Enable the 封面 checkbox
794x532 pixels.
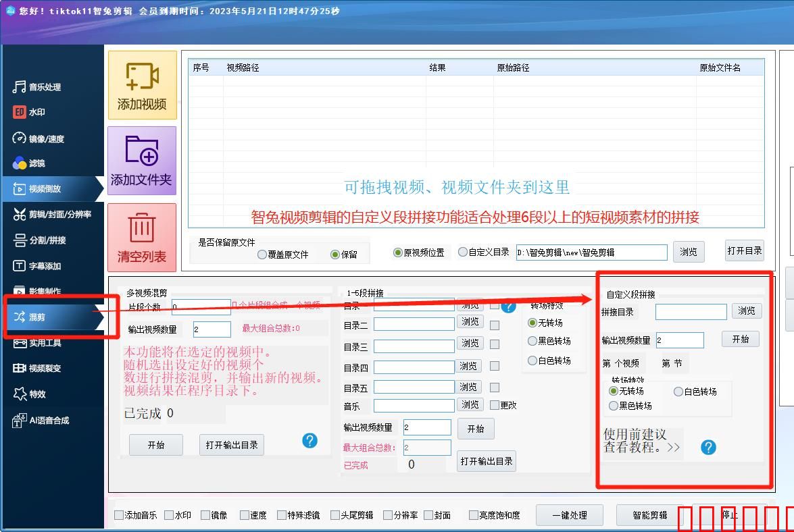click(x=437, y=515)
